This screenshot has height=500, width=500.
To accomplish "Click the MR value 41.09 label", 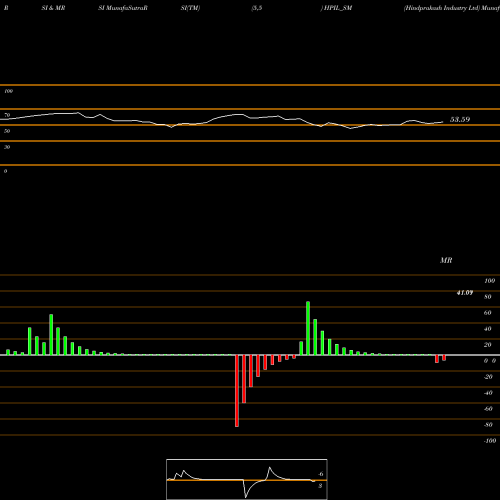I will (465, 293).
